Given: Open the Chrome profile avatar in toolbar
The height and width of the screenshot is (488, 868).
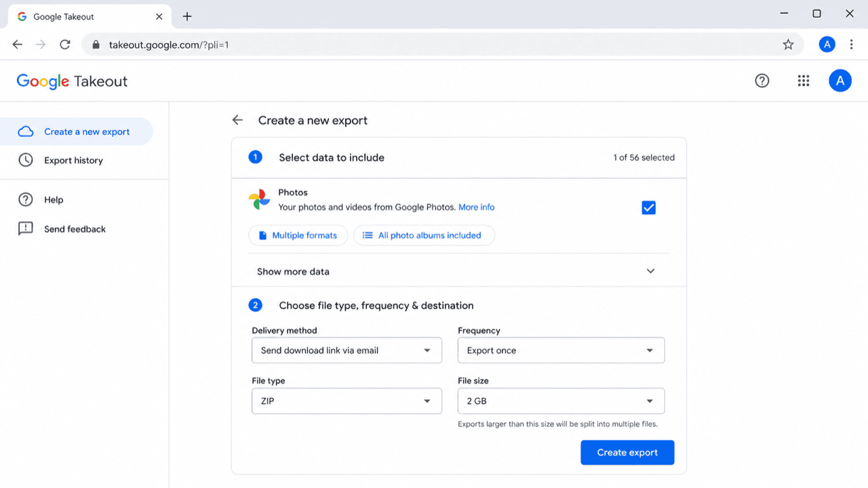Looking at the screenshot, I should pos(827,45).
